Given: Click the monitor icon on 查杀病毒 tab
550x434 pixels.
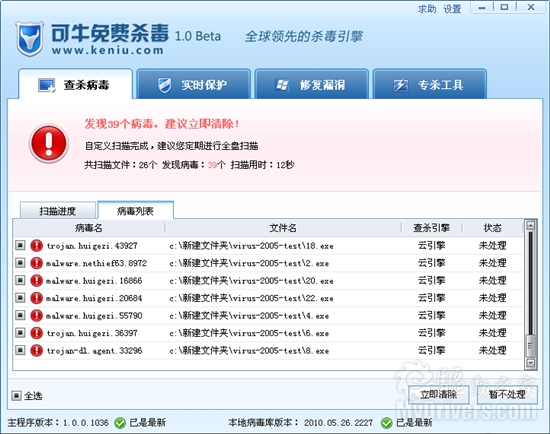Looking at the screenshot, I should pyautogui.click(x=47, y=85).
